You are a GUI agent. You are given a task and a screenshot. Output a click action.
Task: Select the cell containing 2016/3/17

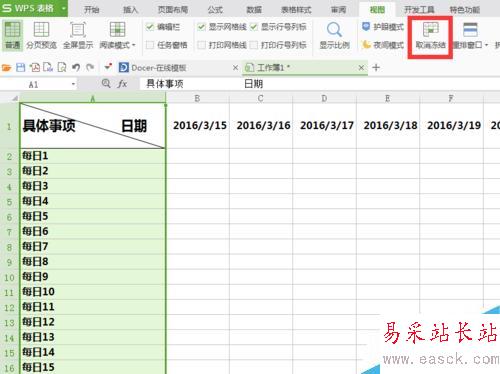tap(325, 126)
